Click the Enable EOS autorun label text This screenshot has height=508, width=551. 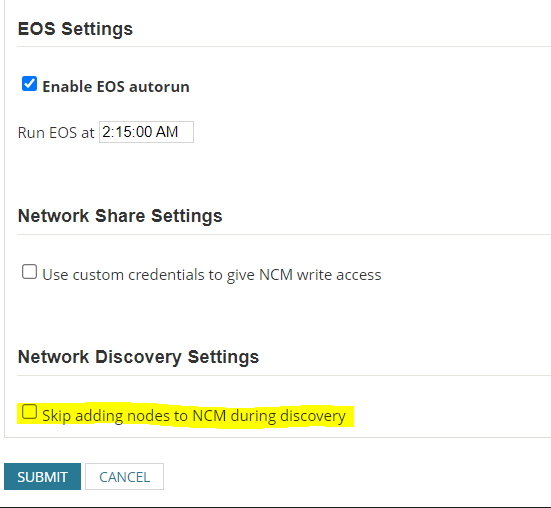pos(116,87)
